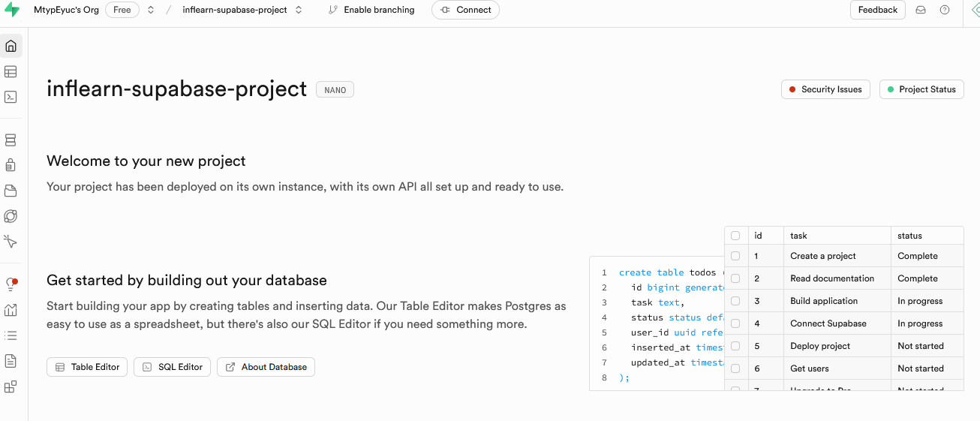Image resolution: width=980 pixels, height=421 pixels.
Task: Click the Free plan badge
Action: [122, 10]
